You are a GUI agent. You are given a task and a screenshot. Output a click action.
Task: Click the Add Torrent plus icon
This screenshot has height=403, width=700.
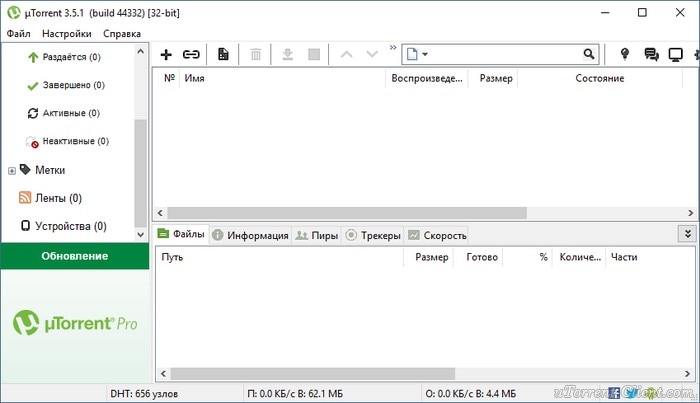[x=166, y=54]
